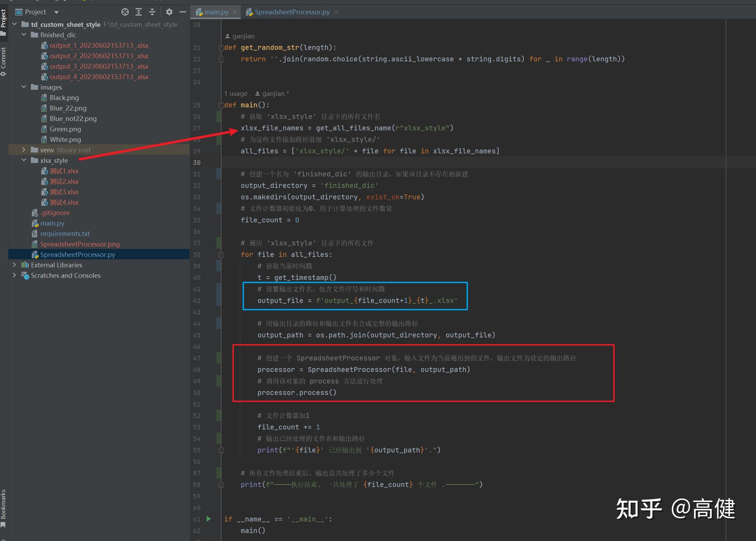
Task: Select Blue_22.png in images folder
Action: click(x=68, y=108)
